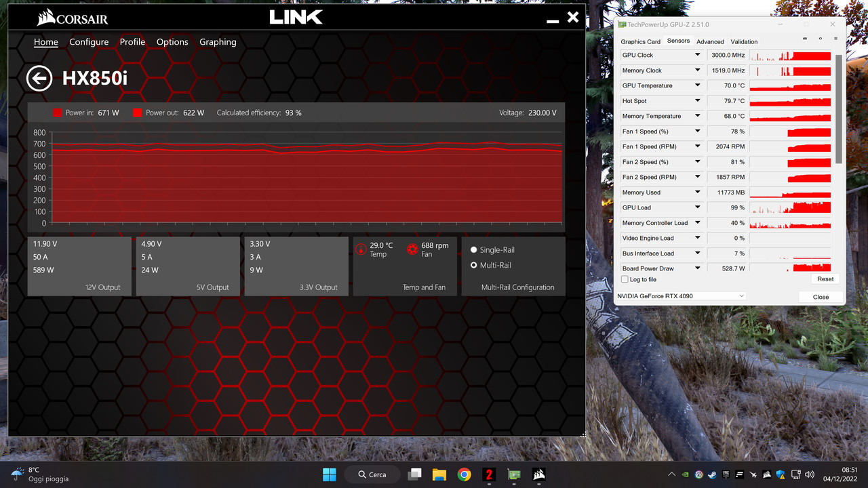
Task: Open the Profile tab in Corsair Link
Action: click(132, 42)
